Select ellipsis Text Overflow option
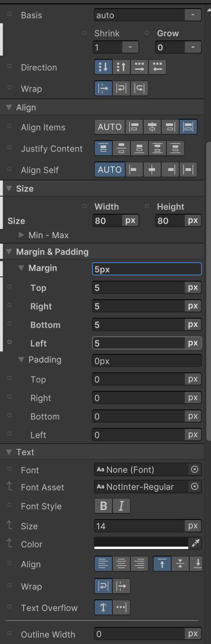This screenshot has height=644, width=211. click(121, 608)
